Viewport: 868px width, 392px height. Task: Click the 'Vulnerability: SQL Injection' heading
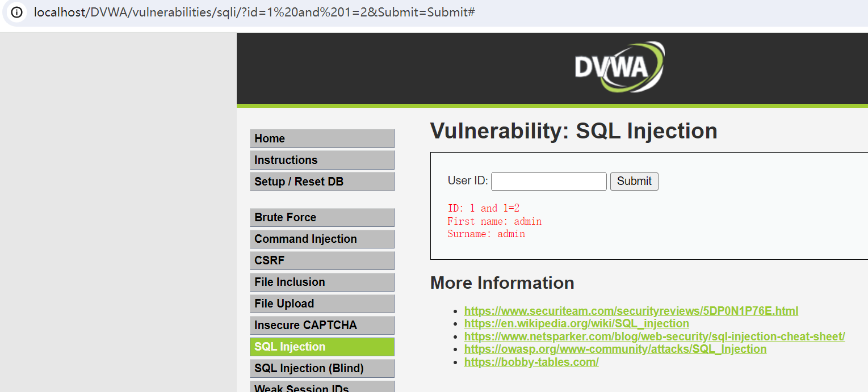point(574,131)
